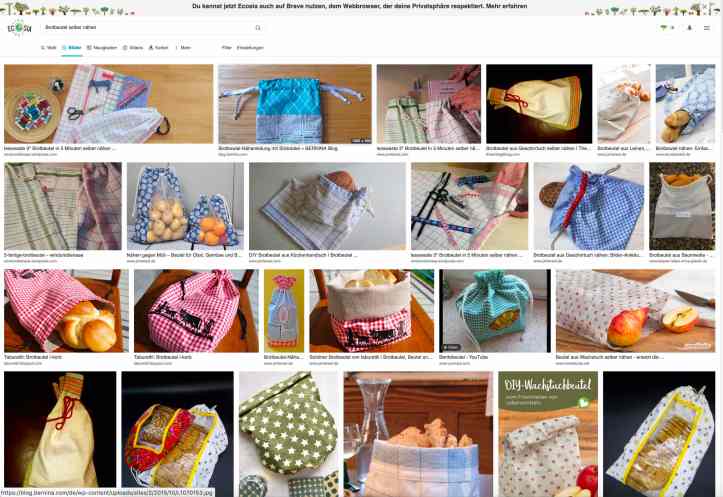
Task: Open the notifications bell icon
Action: (x=689, y=28)
